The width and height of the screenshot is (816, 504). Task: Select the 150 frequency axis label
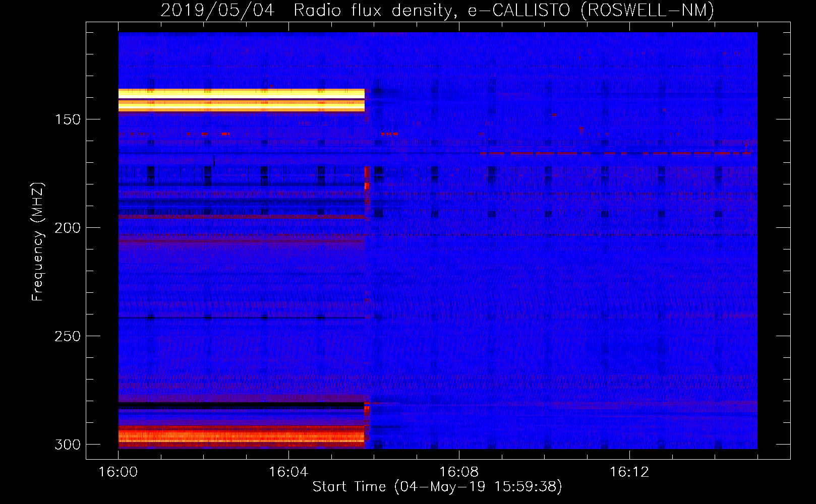pos(68,119)
